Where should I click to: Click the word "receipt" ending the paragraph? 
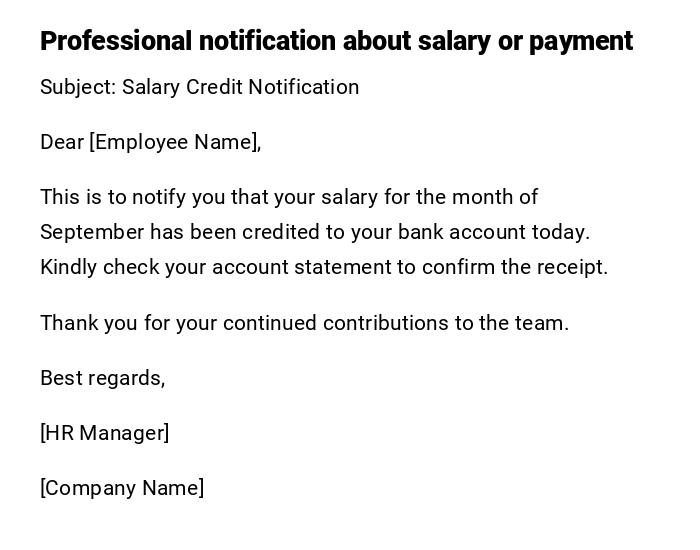(573, 267)
